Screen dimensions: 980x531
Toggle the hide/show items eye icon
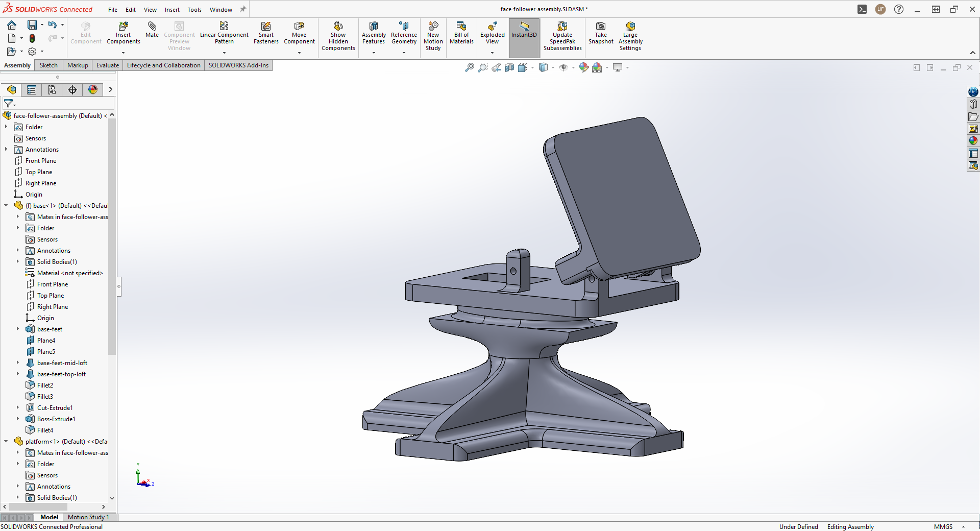point(563,67)
